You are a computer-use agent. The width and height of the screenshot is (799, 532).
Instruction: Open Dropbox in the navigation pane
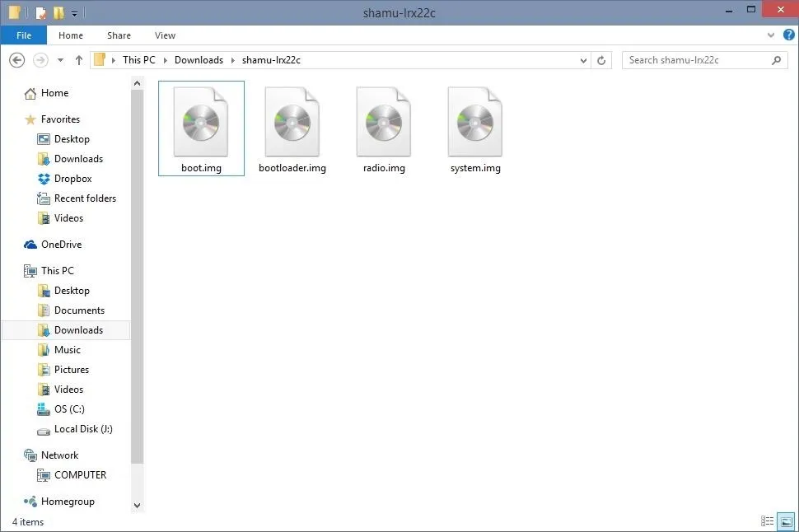pos(72,179)
